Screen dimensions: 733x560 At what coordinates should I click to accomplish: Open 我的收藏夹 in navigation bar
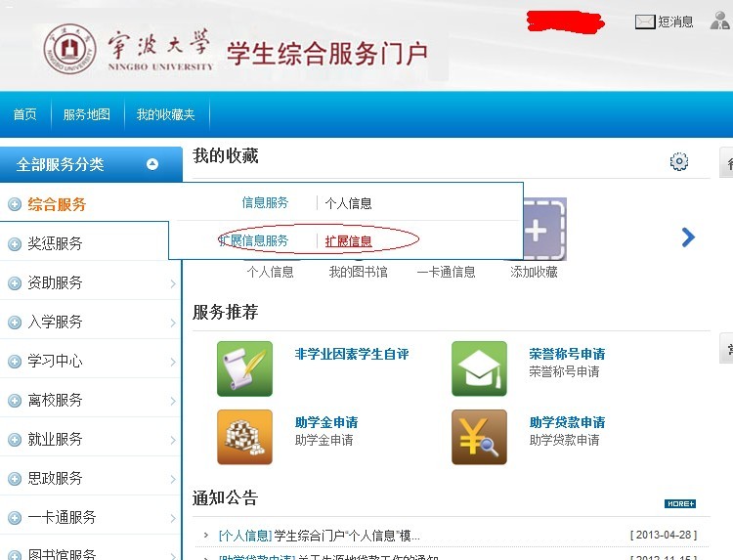tap(165, 115)
